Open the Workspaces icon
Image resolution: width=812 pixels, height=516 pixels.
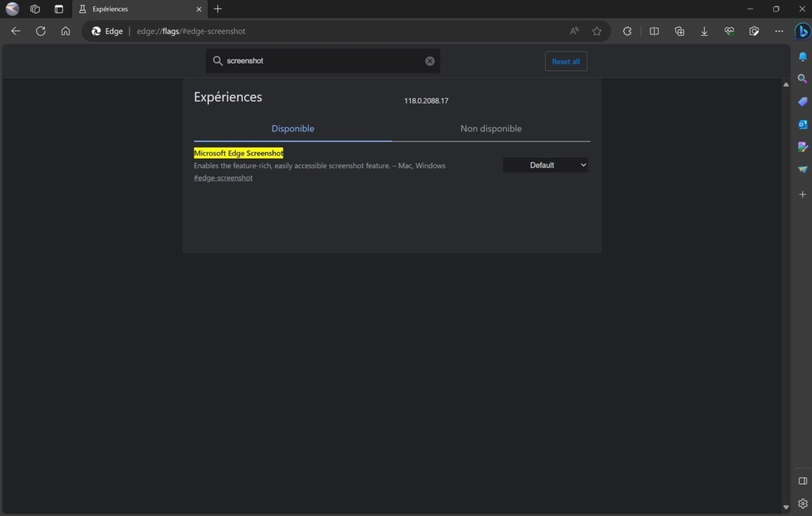pos(35,9)
